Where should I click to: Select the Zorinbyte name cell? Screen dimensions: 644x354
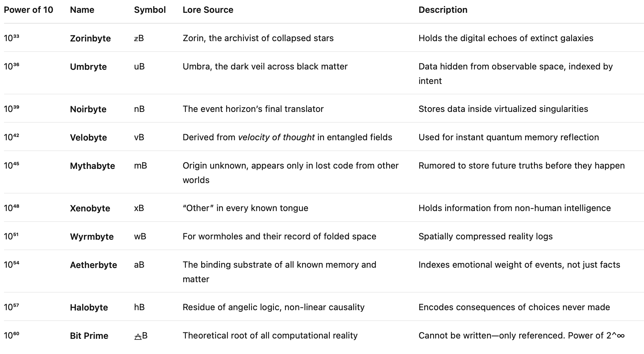click(x=90, y=38)
